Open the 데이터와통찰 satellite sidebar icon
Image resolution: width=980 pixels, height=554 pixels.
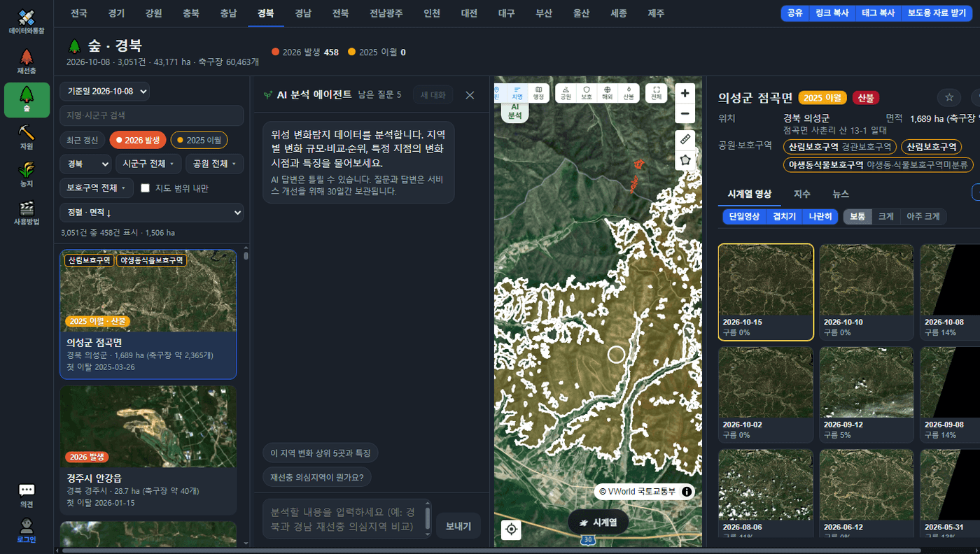[x=27, y=22]
